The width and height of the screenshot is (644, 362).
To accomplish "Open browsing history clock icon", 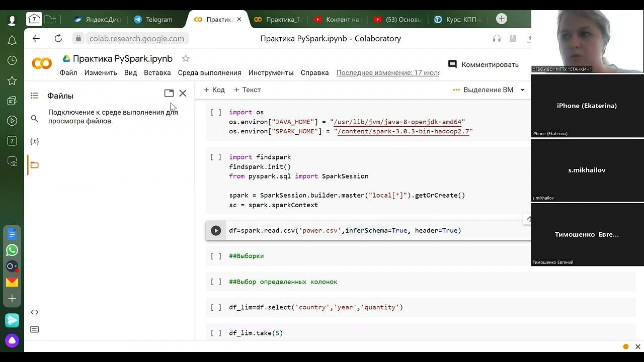I will pyautogui.click(x=12, y=60).
